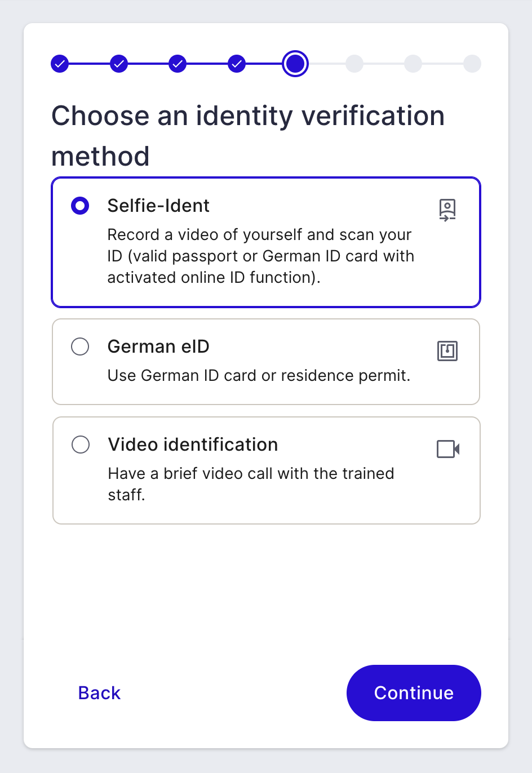Click the fourth completed step checkmark
This screenshot has width=532, height=773.
click(237, 64)
